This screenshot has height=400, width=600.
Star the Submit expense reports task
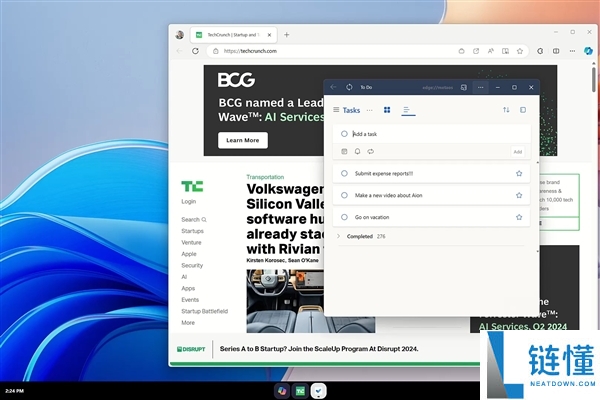[519, 173]
